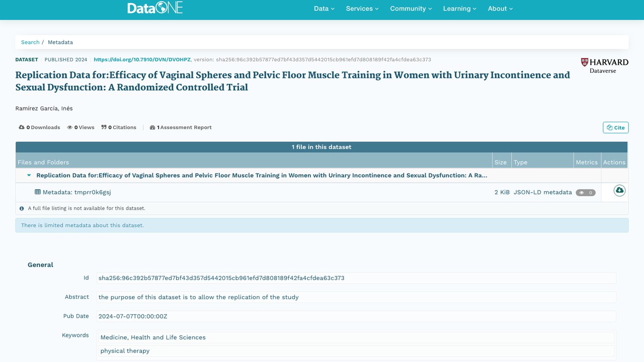Click the dataset title heading
The width and height of the screenshot is (644, 362).
pyautogui.click(x=293, y=81)
